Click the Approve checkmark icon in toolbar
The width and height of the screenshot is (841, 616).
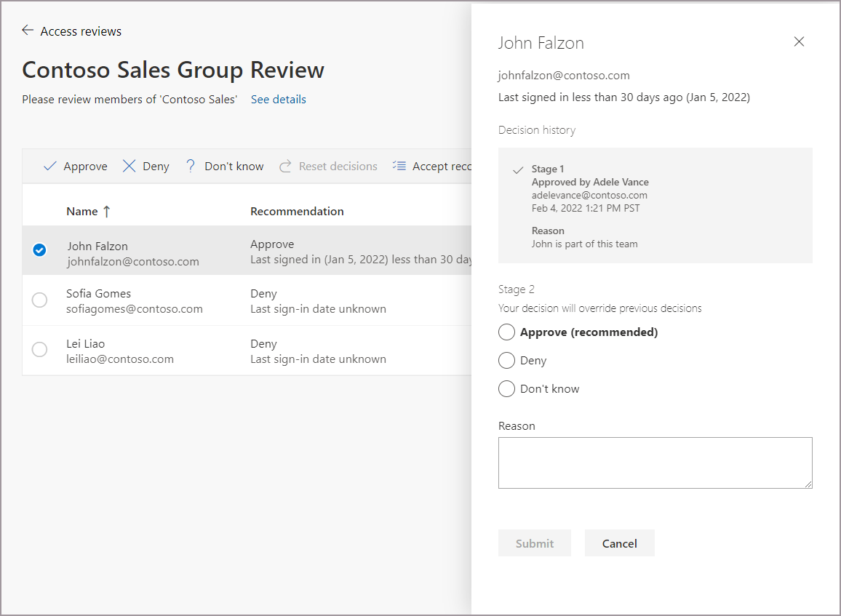click(x=50, y=167)
